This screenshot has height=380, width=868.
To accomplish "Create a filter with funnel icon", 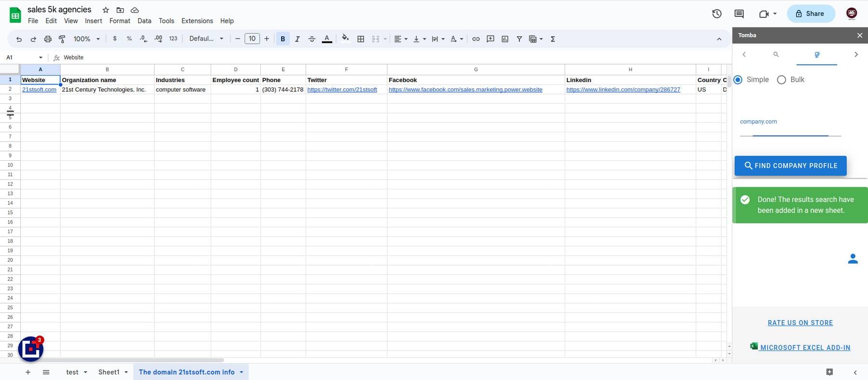I will pyautogui.click(x=519, y=39).
